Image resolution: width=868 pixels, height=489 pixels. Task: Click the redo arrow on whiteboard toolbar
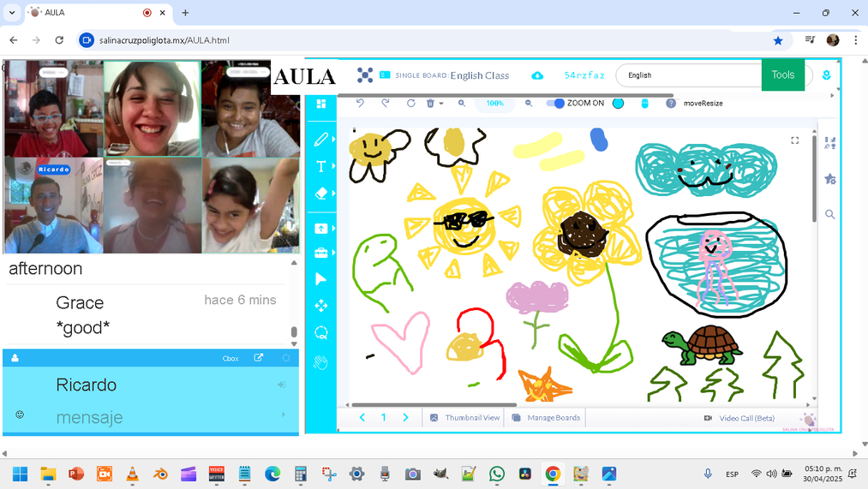386,104
